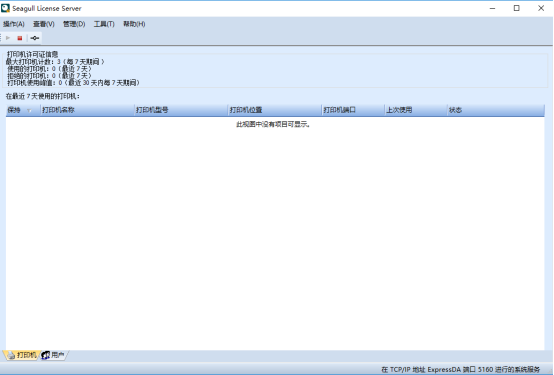554x375 pixels.
Task: Switch to the 打印机 printers tab
Action: point(23,355)
